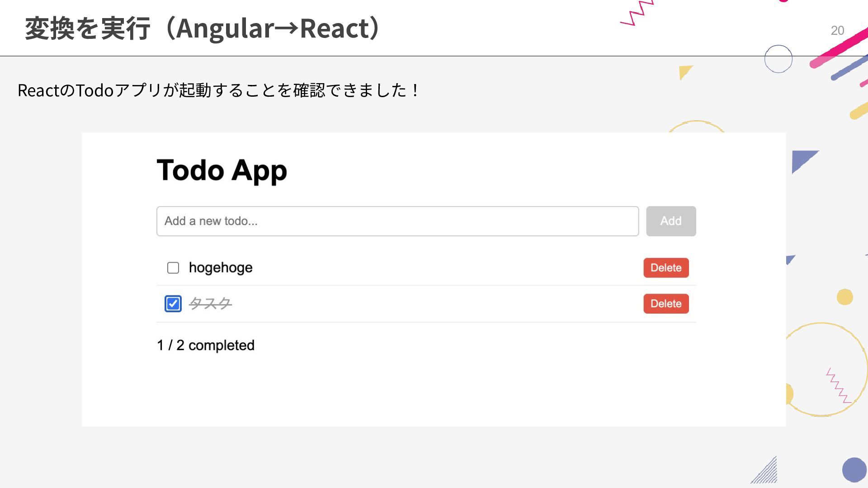
Task: Click the small yellow dot on right side
Action: coord(844,297)
